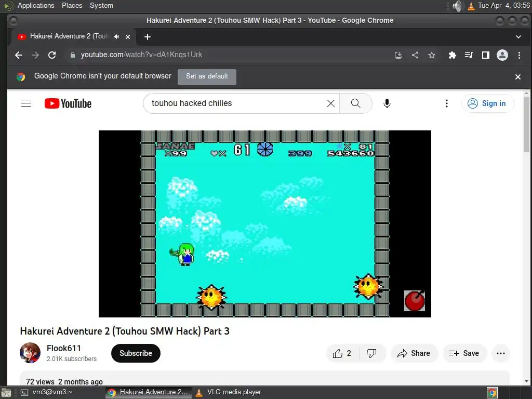Open the Chrome profile avatar

pyautogui.click(x=502, y=55)
